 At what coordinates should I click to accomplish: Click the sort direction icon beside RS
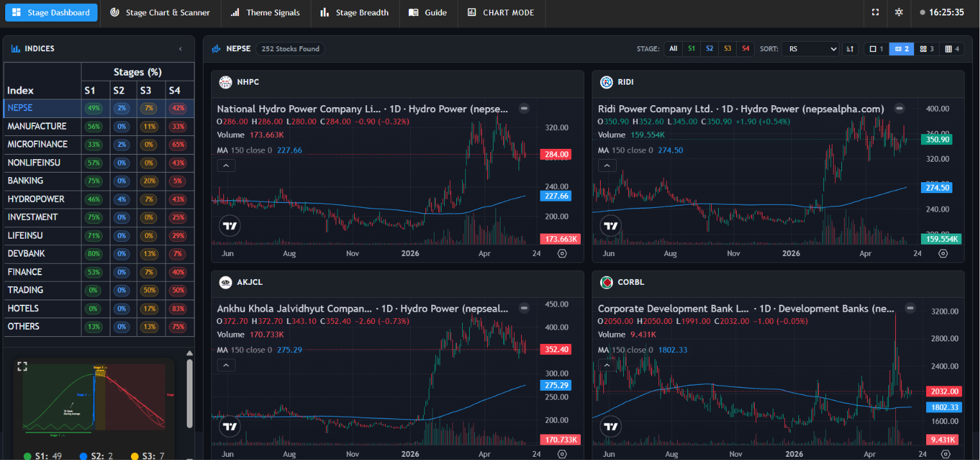pos(850,49)
